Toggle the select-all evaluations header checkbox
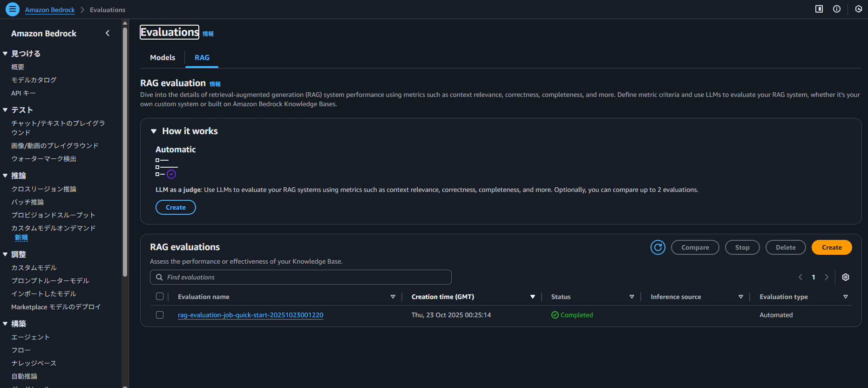868x388 pixels. click(x=160, y=297)
